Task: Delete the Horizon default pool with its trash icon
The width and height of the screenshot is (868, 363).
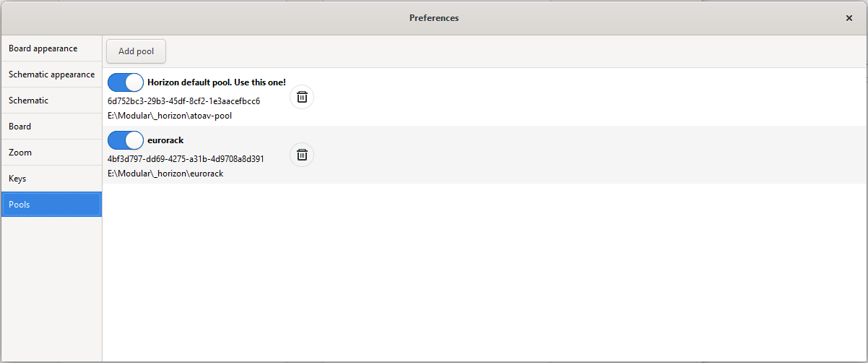Action: pyautogui.click(x=302, y=97)
